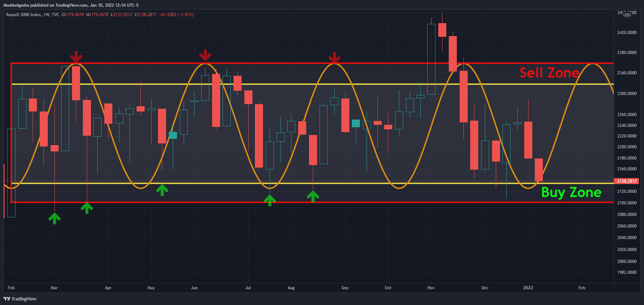
Task: Click the Sep label on time axis
Action: [x=345, y=288]
